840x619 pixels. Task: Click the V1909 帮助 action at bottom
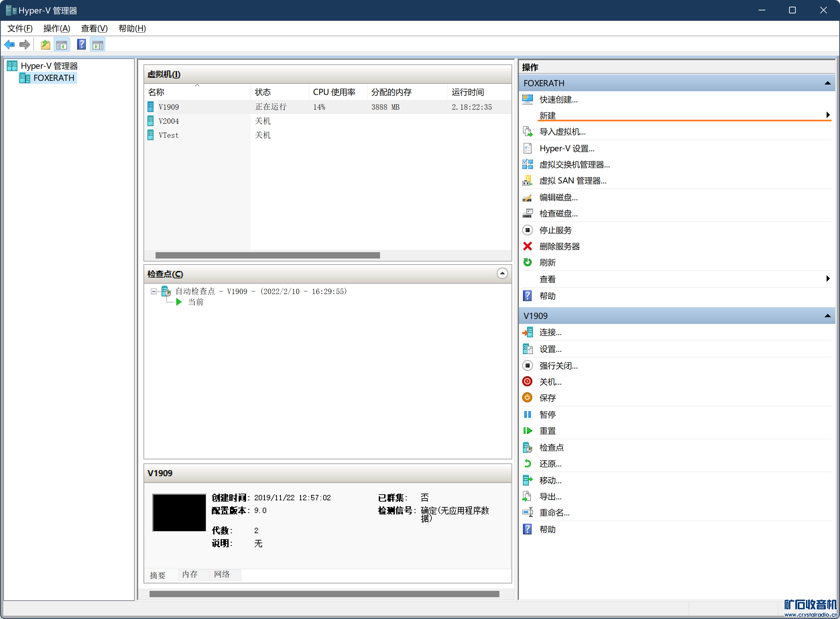[x=547, y=529]
